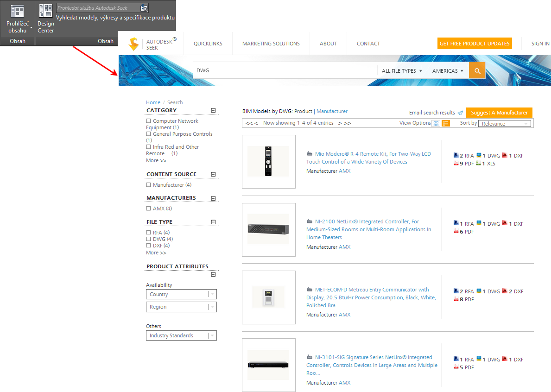The width and height of the screenshot is (551, 392).
Task: Click PDF icon showing 8 PDF
Action: coord(456,298)
